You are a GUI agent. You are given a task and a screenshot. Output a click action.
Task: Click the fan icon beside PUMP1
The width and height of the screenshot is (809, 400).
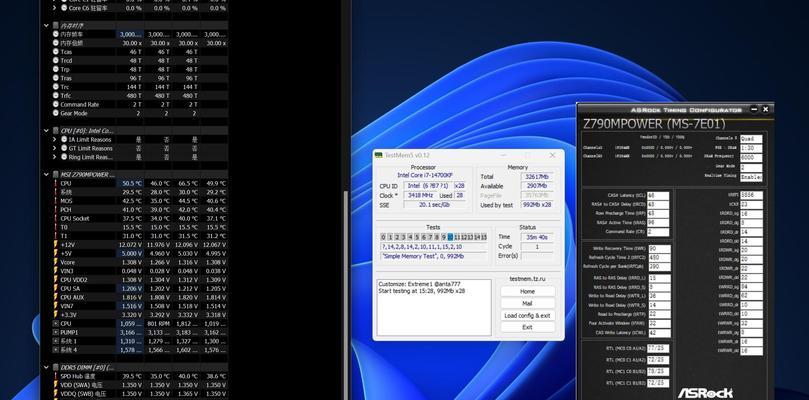click(x=56, y=332)
